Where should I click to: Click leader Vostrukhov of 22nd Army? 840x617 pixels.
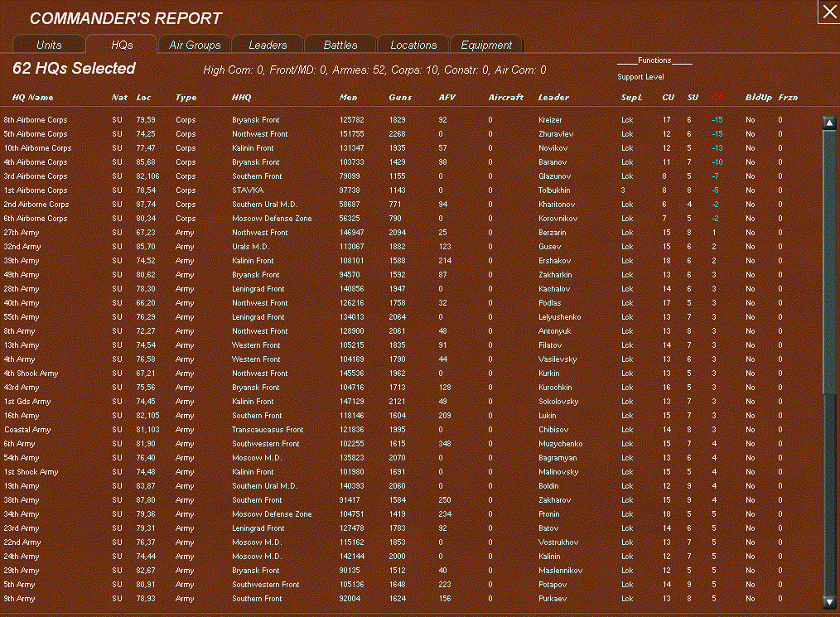point(558,542)
